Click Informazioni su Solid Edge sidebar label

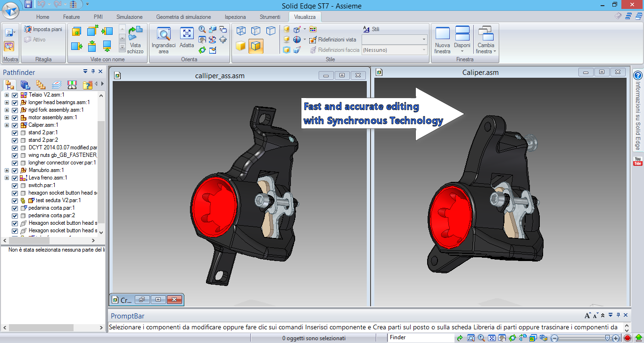coord(638,116)
